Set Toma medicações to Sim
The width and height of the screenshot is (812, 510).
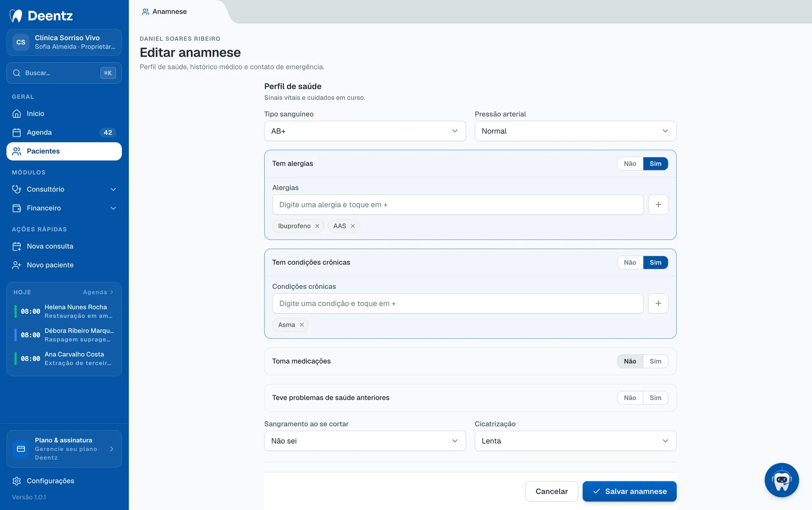[x=656, y=361]
